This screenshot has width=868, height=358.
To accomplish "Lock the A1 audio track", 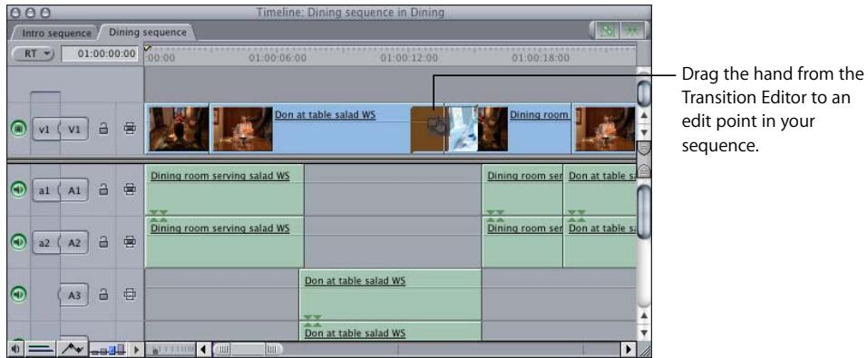I will tap(103, 189).
